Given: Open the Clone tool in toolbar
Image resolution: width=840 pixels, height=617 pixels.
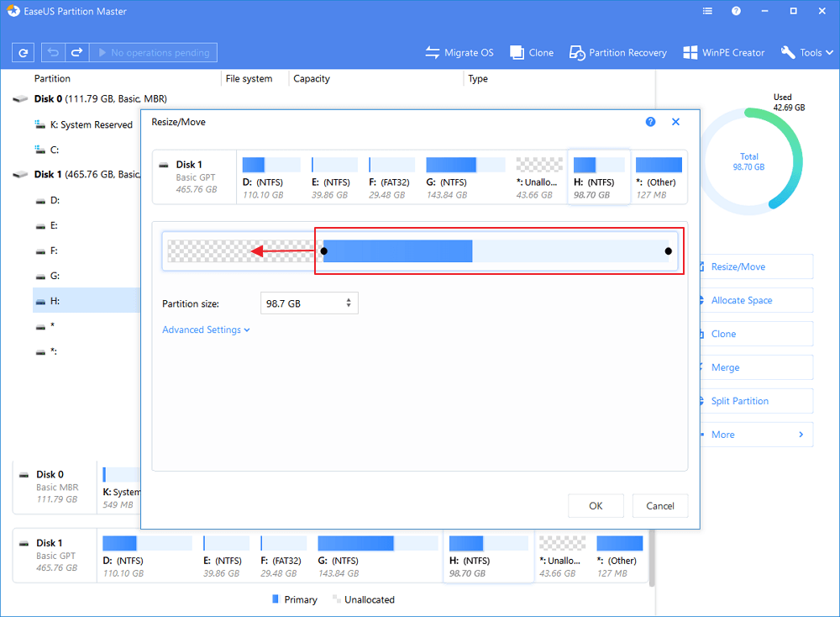Looking at the screenshot, I should pyautogui.click(x=531, y=52).
